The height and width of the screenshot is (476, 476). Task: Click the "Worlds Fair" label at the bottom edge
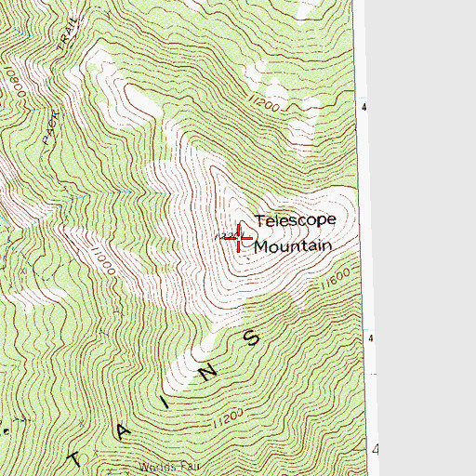point(169,467)
